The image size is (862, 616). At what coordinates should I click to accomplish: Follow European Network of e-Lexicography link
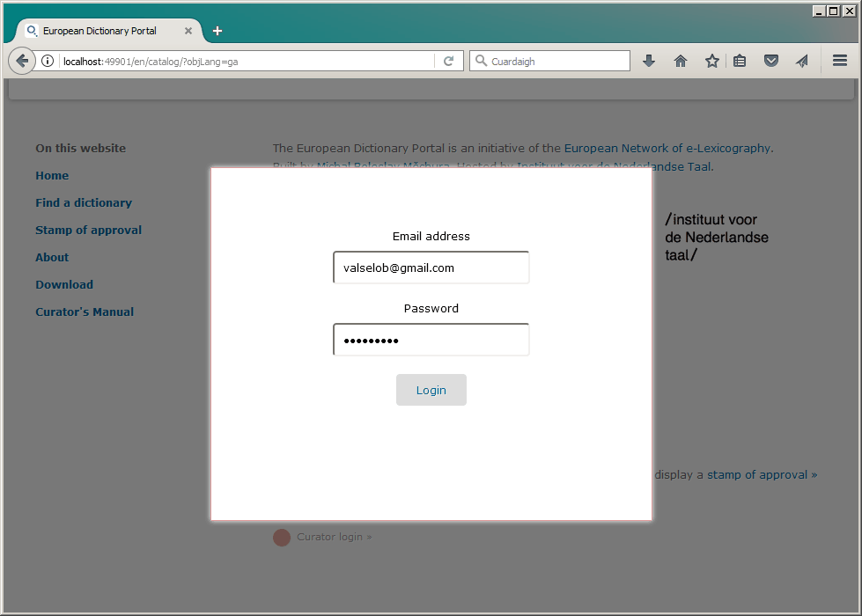coord(667,149)
